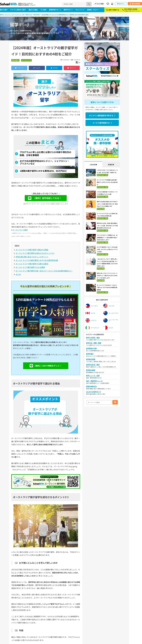Click the 留学先選び article tag
The image size is (142, 644).
[x=15, y=60]
